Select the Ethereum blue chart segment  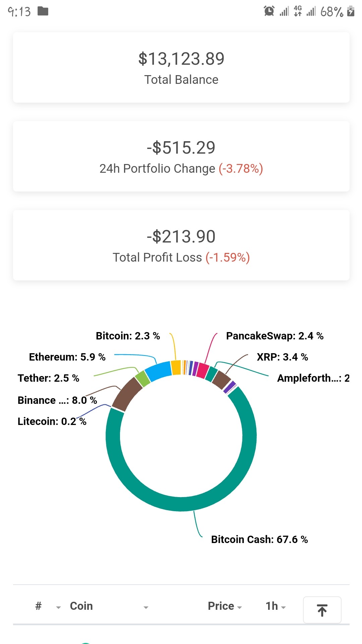pyautogui.click(x=158, y=371)
